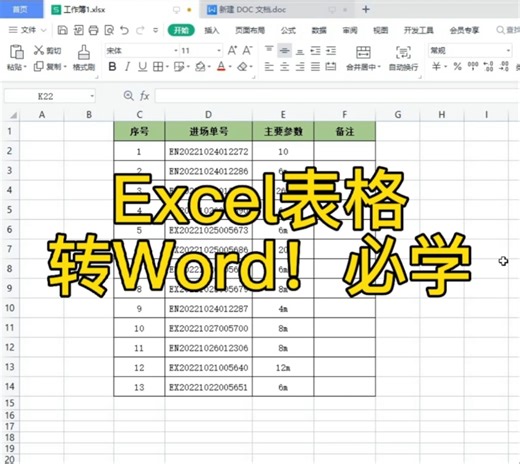The width and height of the screenshot is (520, 464).
Task: Switch to the 插入 ribbon tab
Action: 212,30
